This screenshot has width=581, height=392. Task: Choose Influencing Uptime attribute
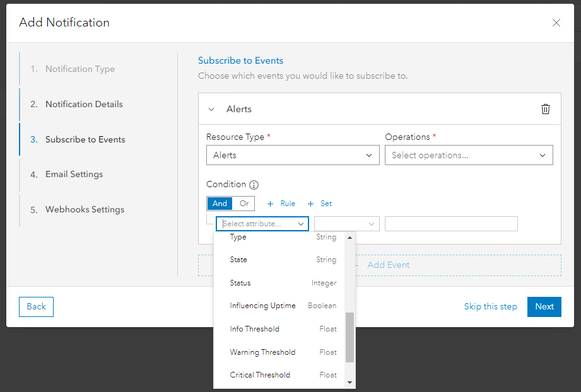262,306
